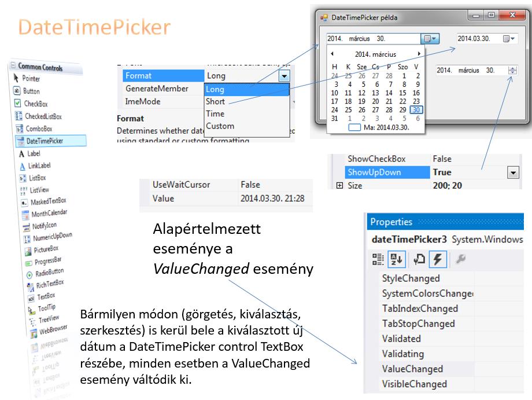Pick the Button control icon
532x400 pixels.
tap(17, 91)
